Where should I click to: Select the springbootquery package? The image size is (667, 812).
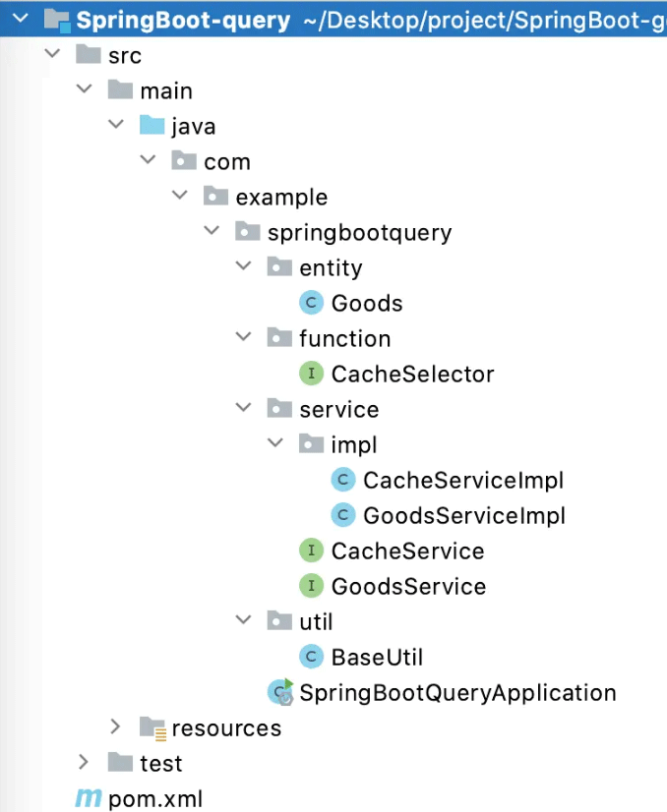tap(359, 233)
